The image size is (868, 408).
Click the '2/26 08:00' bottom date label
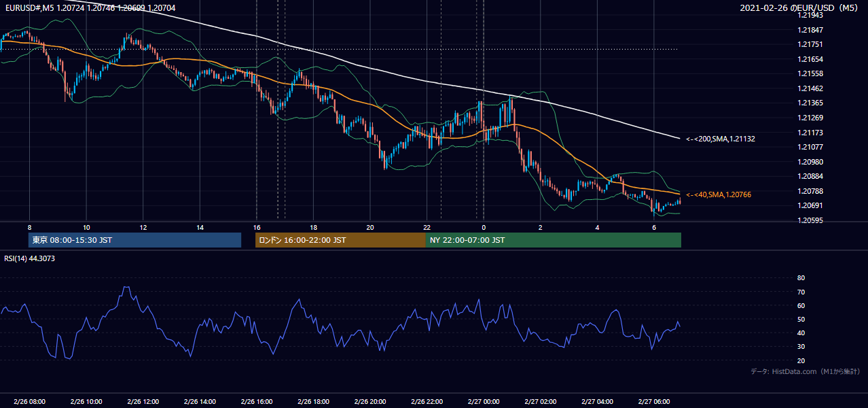pyautogui.click(x=29, y=402)
